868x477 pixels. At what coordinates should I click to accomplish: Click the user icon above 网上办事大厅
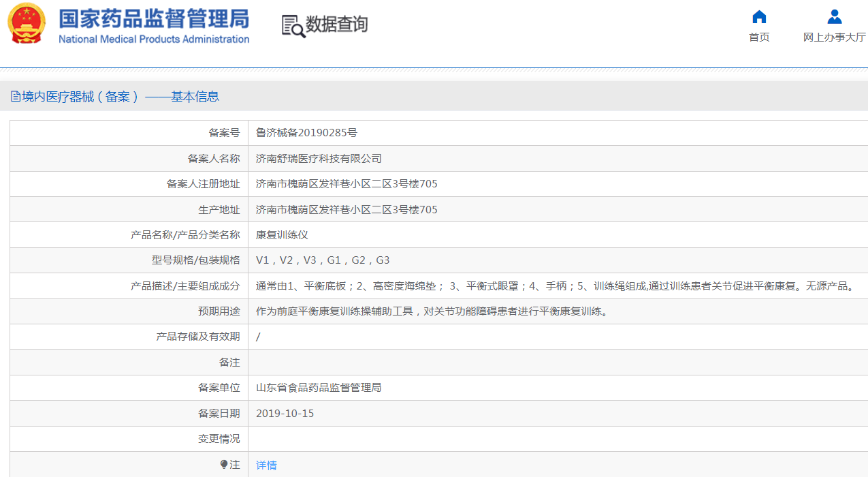(x=834, y=17)
